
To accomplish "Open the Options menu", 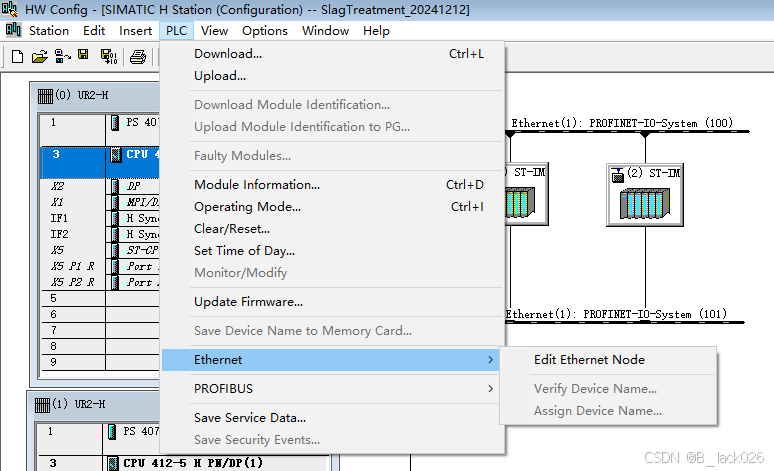I will pyautogui.click(x=265, y=31).
